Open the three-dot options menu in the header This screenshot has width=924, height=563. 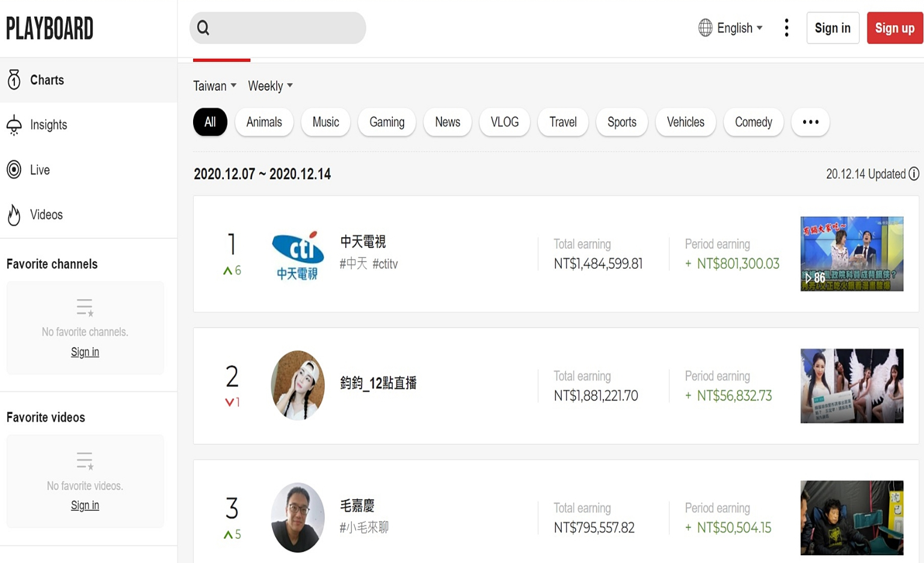click(786, 28)
